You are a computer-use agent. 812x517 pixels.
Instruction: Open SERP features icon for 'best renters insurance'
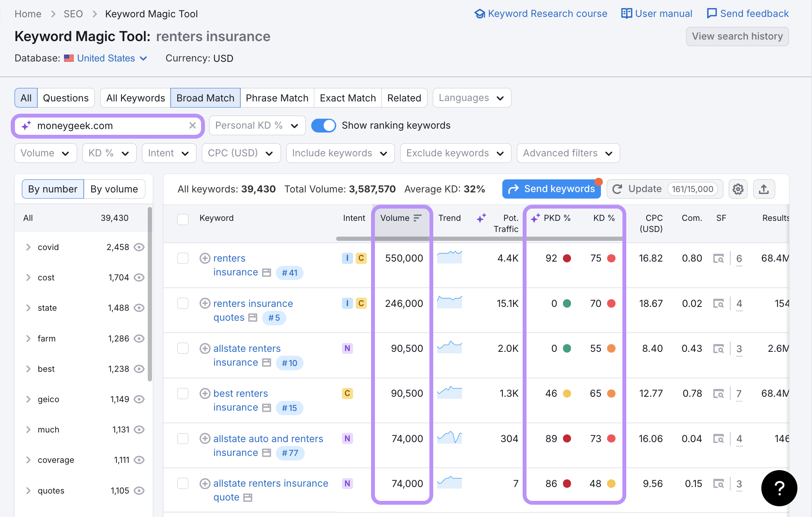(x=718, y=394)
